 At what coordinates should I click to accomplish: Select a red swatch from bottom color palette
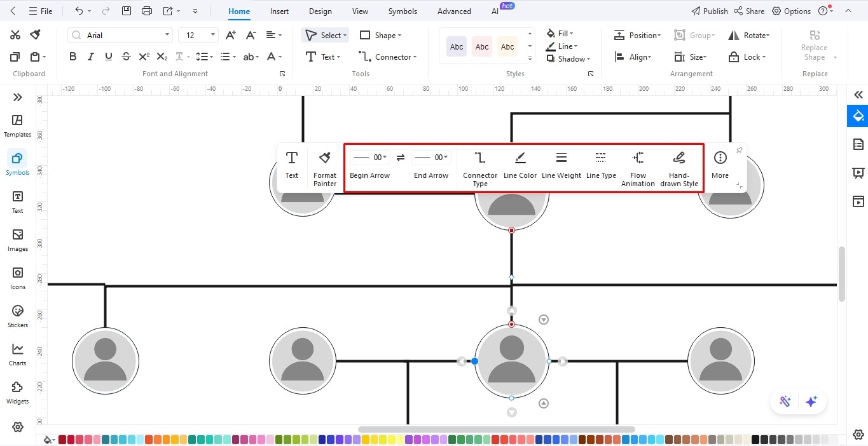pos(62,439)
